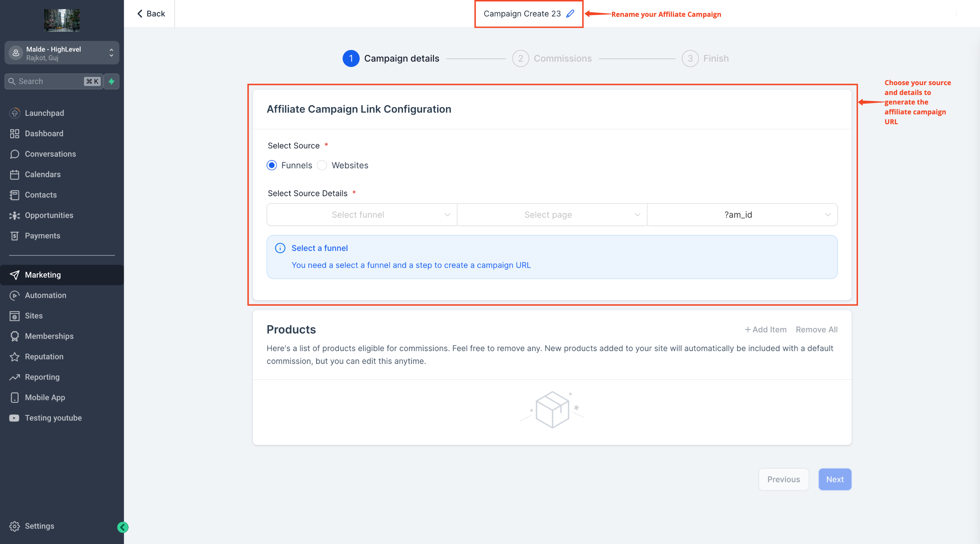The height and width of the screenshot is (544, 980).
Task: Click the Testing youtube video icon
Action: coord(14,418)
